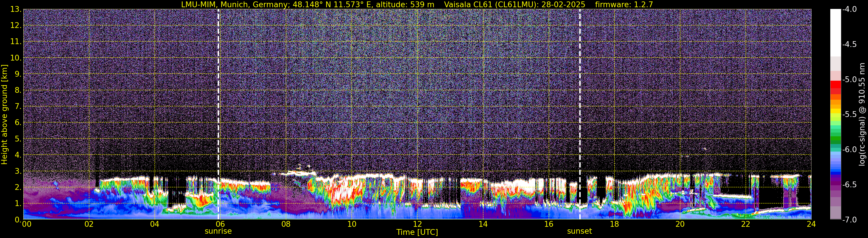Click the '13.' tick on the height axis
The height and width of the screenshot is (238, 868).
point(16,10)
